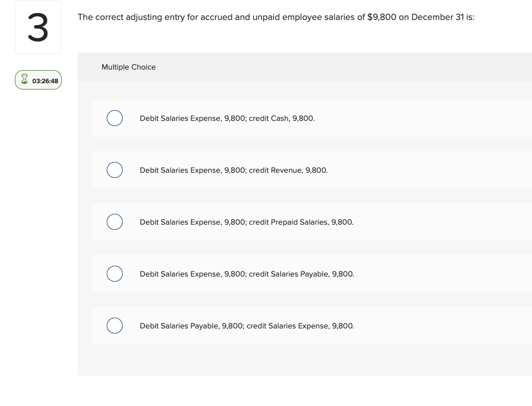Click the answer mentioning Prepaid Salaries
Viewport: 532px width, 406px height.
pos(247,222)
